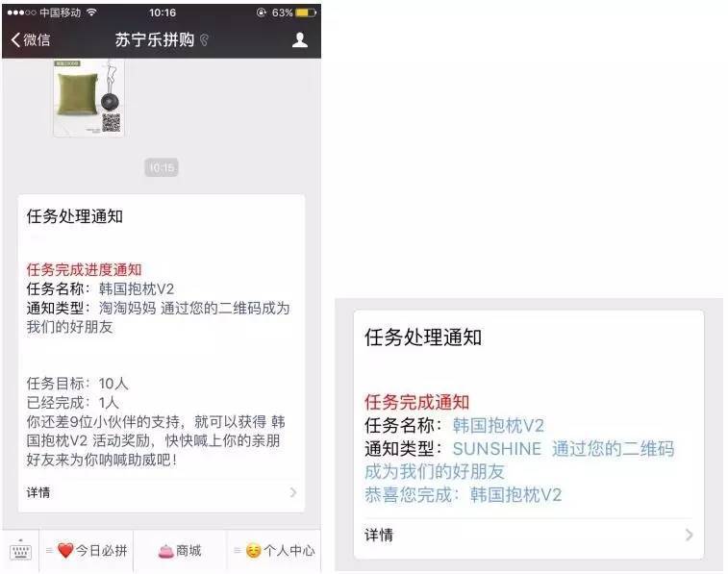Open the green pillow poster image
The width and height of the screenshot is (728, 574).
tap(88, 97)
